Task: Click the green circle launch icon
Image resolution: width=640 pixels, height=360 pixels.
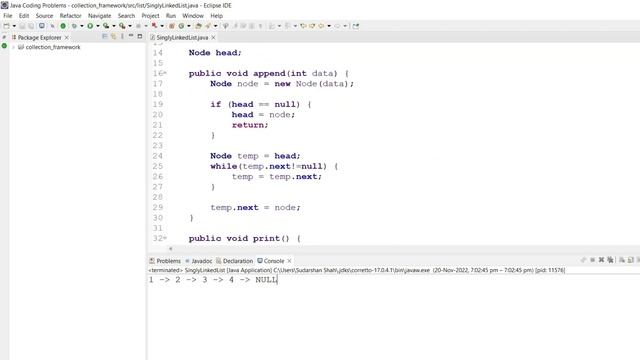Action: click(x=63, y=26)
